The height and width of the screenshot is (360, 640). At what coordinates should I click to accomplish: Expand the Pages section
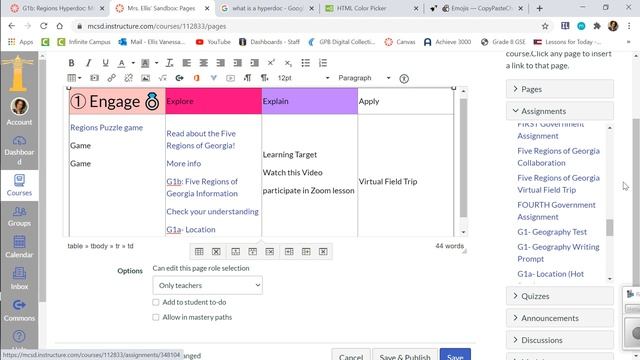pos(560,89)
